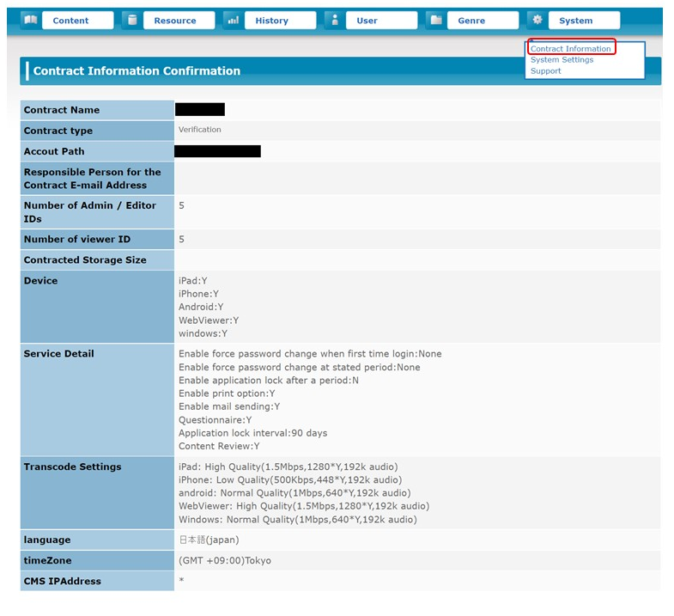Click the Genre folder icon
This screenshot has height=616, width=674.
point(436,20)
